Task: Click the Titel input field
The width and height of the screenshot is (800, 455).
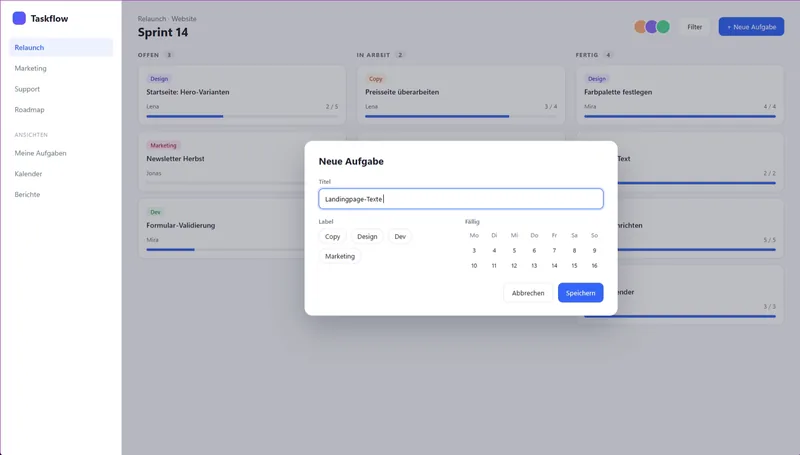Action: click(x=461, y=199)
